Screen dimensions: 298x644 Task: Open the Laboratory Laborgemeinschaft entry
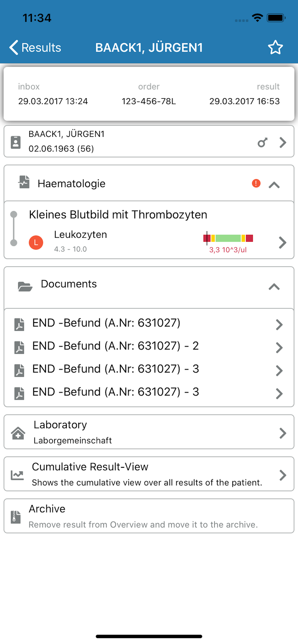(149, 432)
